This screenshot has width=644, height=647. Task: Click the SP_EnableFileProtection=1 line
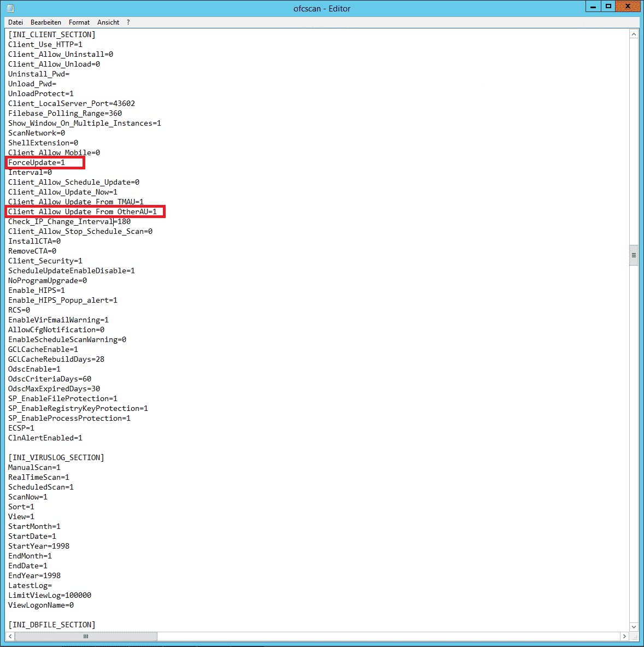point(62,398)
